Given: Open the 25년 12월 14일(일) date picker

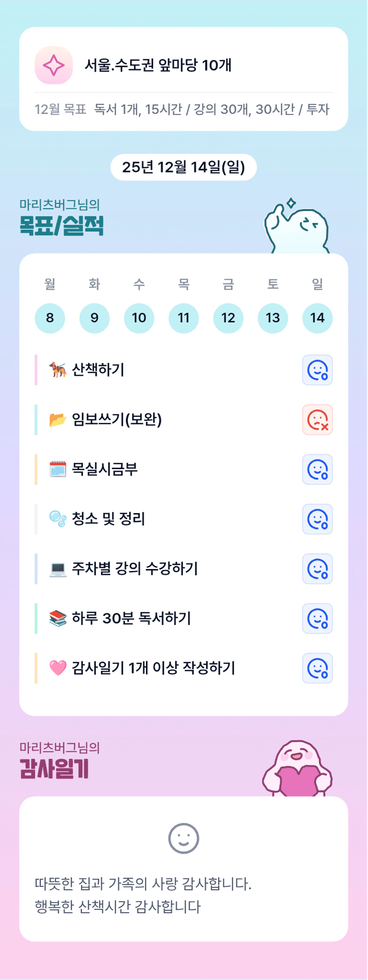Looking at the screenshot, I should 183,167.
